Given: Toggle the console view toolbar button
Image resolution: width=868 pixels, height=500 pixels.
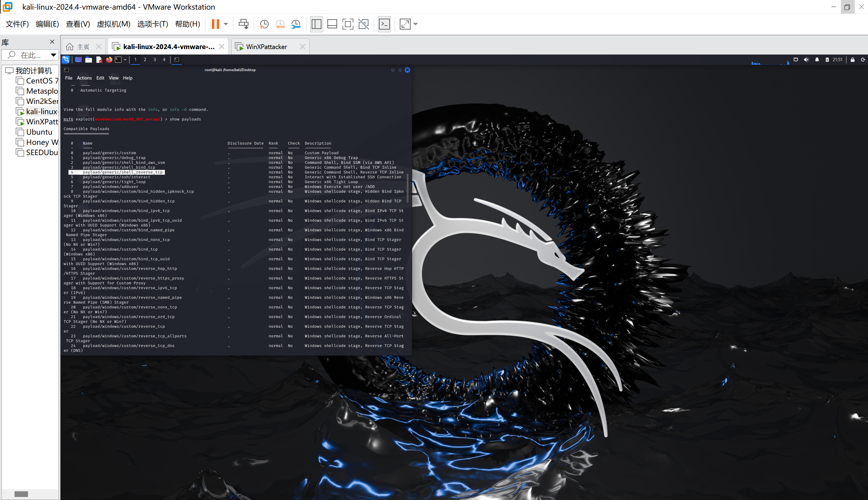Looking at the screenshot, I should 384,24.
